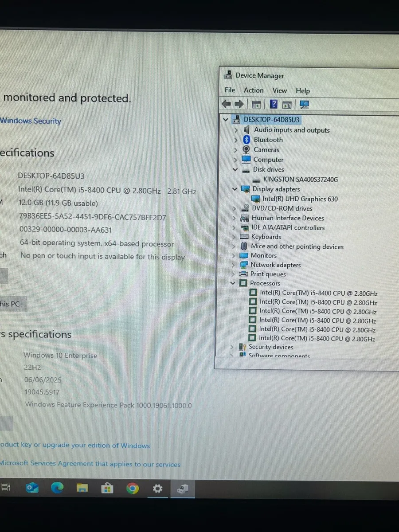
Task: Click product key or upgrade edition link
Action: pos(75,446)
